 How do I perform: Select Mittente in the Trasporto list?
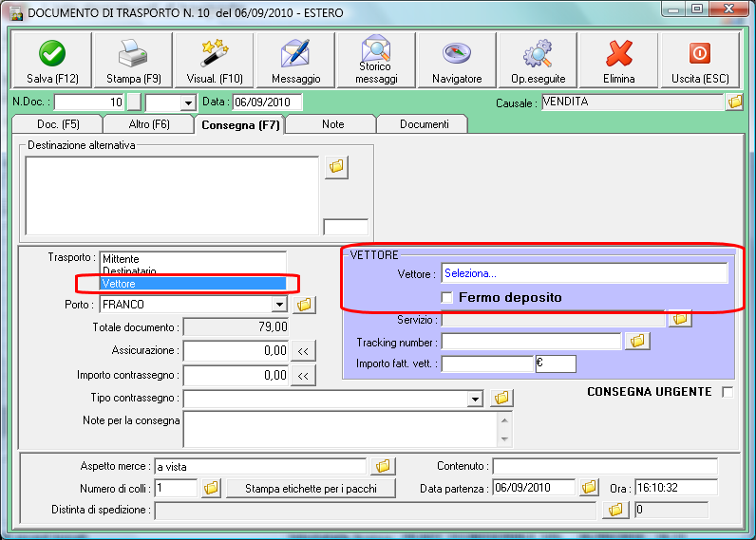tap(193, 259)
